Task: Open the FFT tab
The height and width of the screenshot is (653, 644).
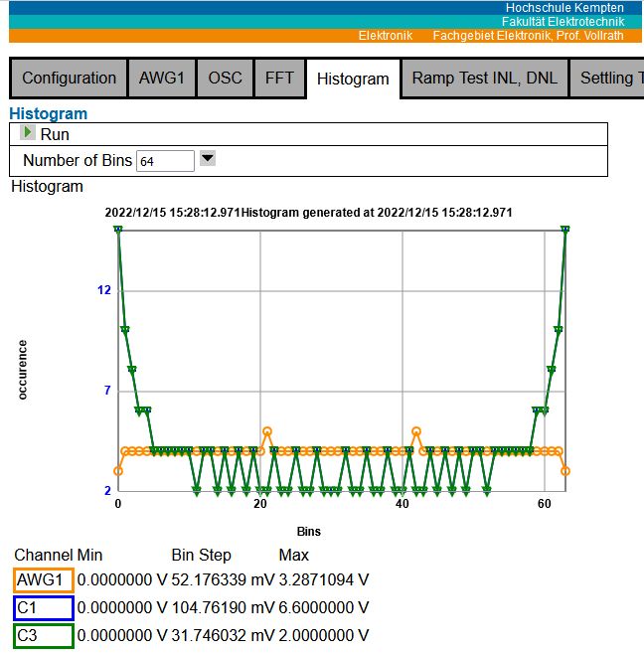Action: pos(279,78)
